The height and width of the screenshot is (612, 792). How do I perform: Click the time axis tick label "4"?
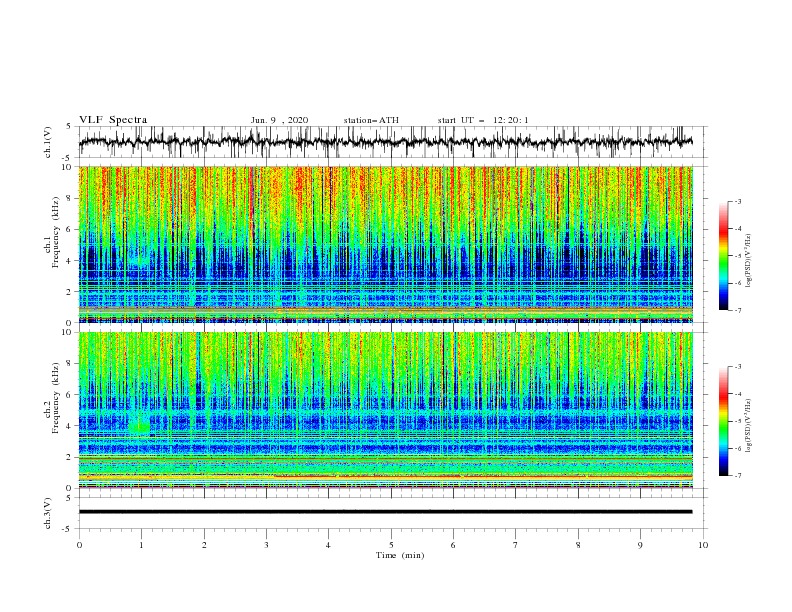(328, 545)
